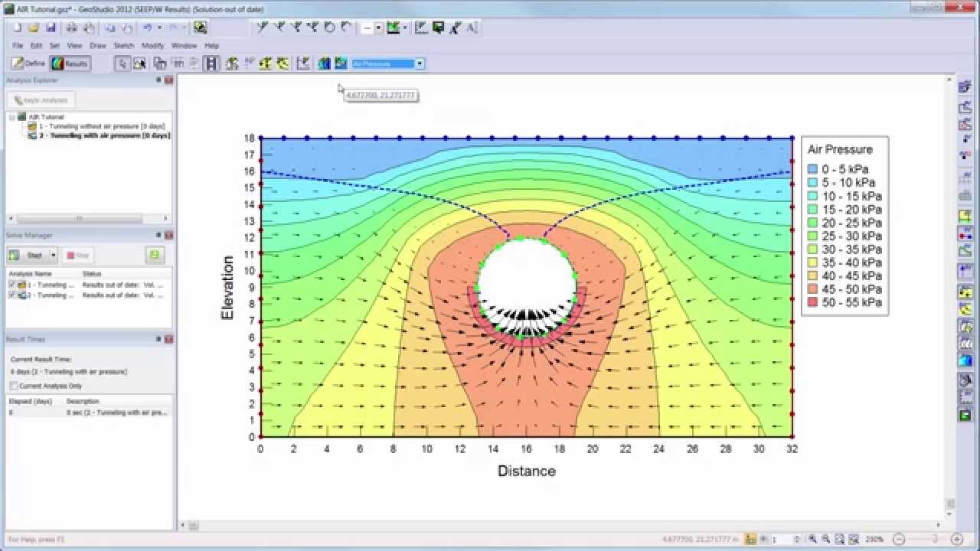Click the topmost icon in the right vertical toolbar
The image size is (980, 551).
click(x=965, y=86)
